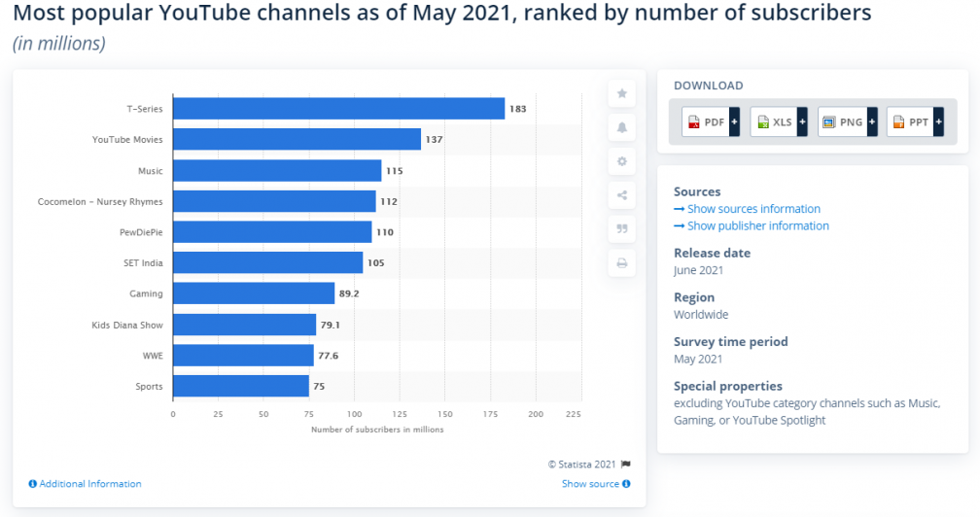The width and height of the screenshot is (980, 517).
Task: Click the YouTube Movies axis label
Action: 127,139
